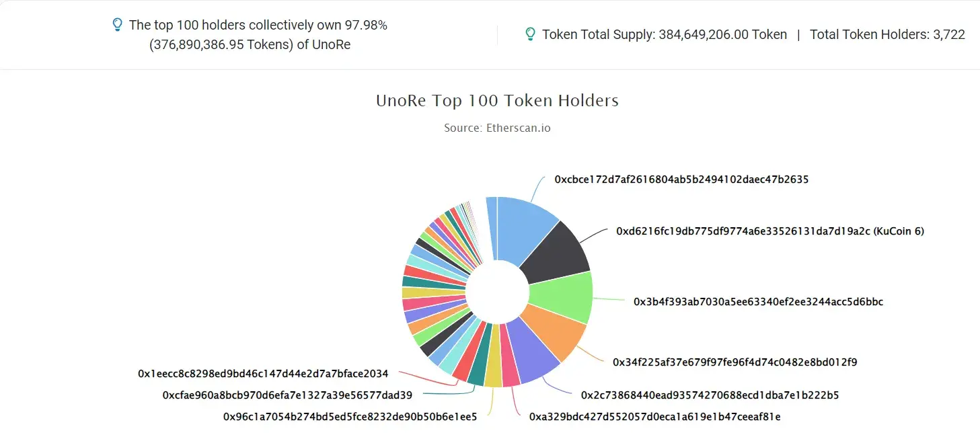Image resolution: width=980 pixels, height=441 pixels.
Task: Click address label 0x96c1a7054b274bd5ed5fce8232de90b50b6e1ee5
Action: pyautogui.click(x=350, y=417)
